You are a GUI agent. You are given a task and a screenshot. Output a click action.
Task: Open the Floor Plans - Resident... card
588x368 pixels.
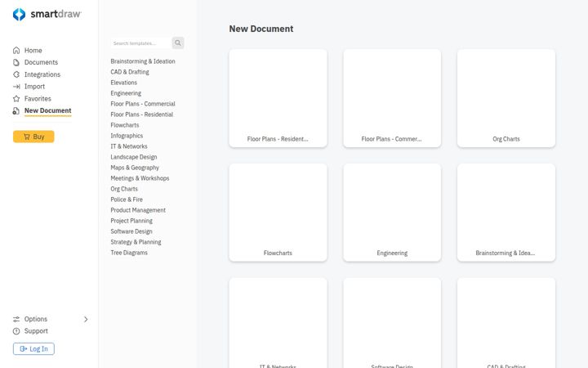pos(278,98)
